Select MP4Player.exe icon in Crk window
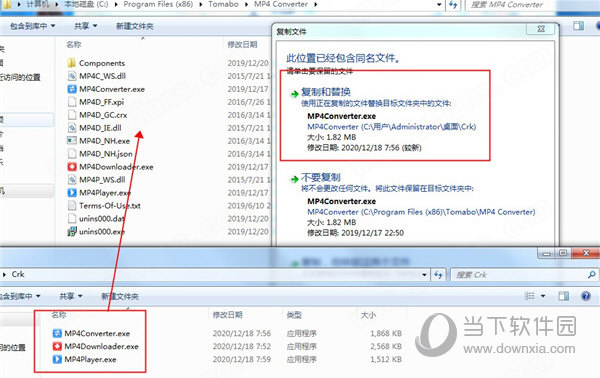600x378 pixels. [57, 360]
